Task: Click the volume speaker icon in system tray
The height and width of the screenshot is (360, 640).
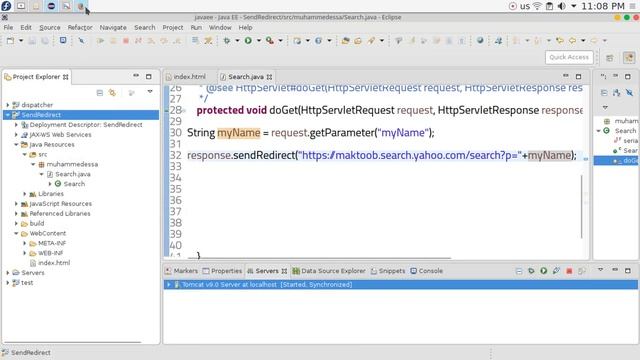Action: click(562, 6)
